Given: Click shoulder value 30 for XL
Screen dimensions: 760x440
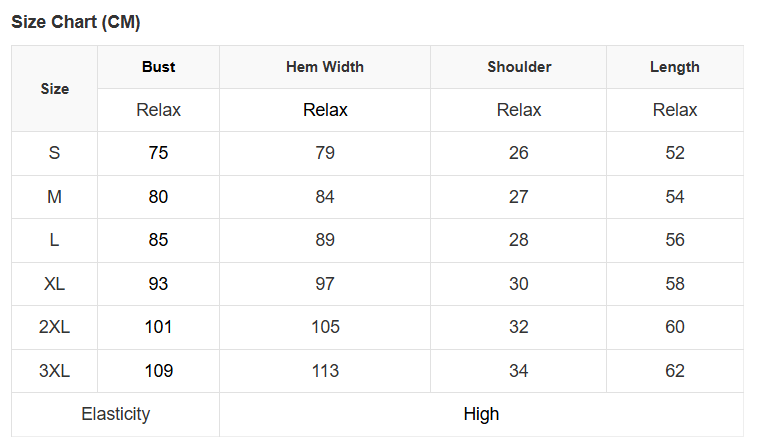Looking at the screenshot, I should (x=519, y=284).
